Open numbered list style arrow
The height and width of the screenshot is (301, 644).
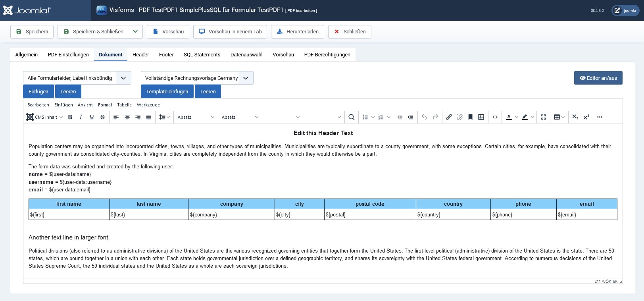click(x=389, y=117)
